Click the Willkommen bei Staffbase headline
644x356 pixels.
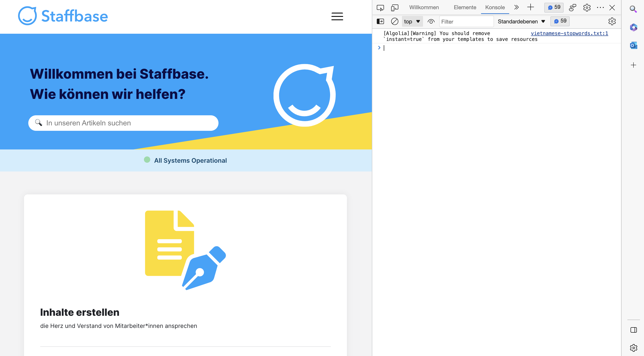point(119,74)
